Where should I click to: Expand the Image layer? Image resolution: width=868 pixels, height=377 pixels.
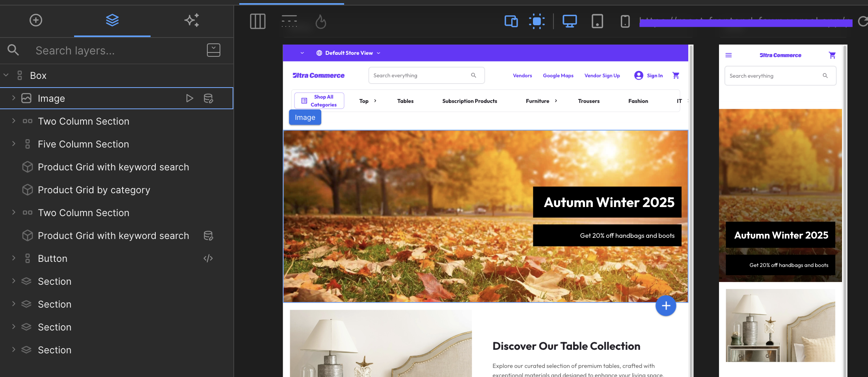(x=14, y=98)
